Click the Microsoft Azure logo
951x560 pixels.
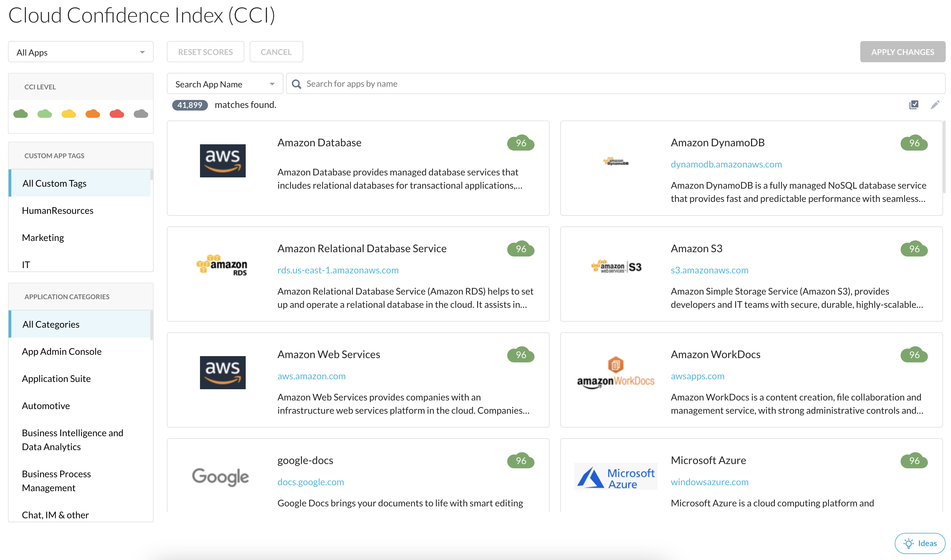[616, 477]
